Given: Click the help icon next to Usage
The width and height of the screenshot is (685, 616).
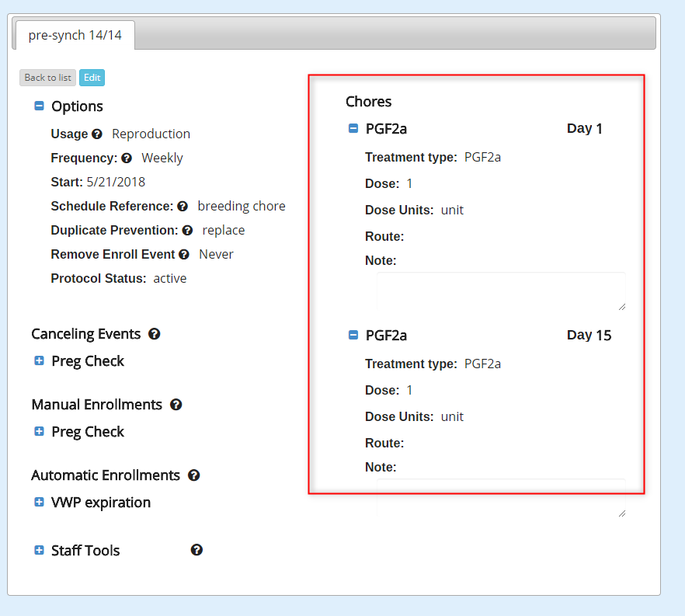Looking at the screenshot, I should coord(97,134).
